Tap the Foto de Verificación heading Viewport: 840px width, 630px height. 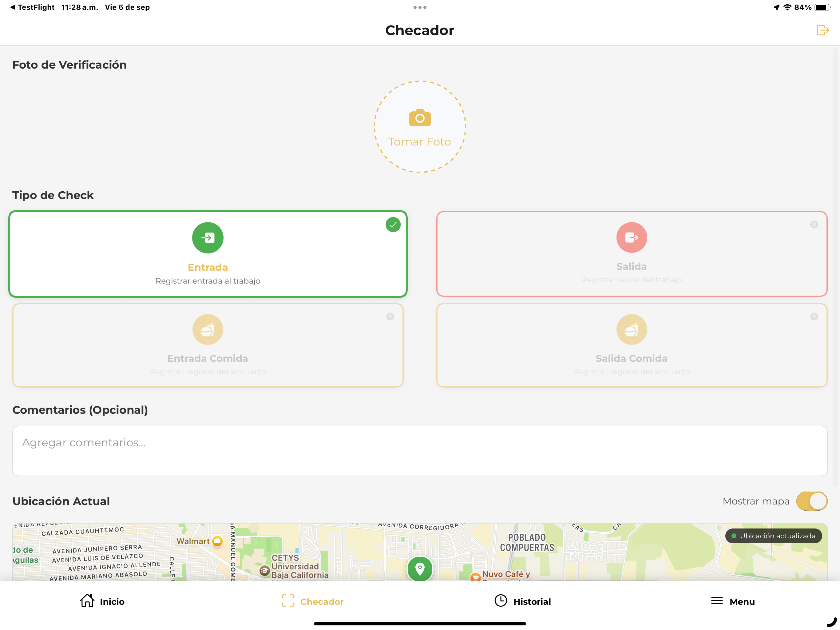(69, 65)
